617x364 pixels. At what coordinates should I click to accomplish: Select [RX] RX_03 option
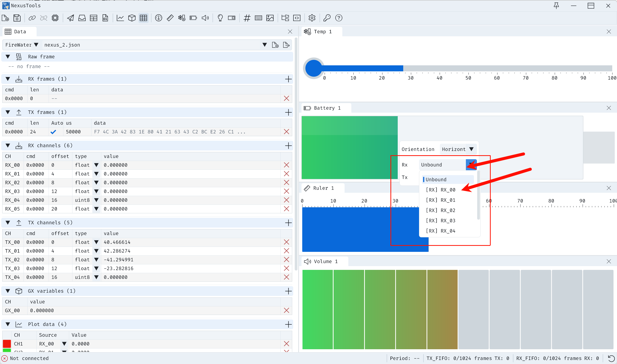pos(441,221)
